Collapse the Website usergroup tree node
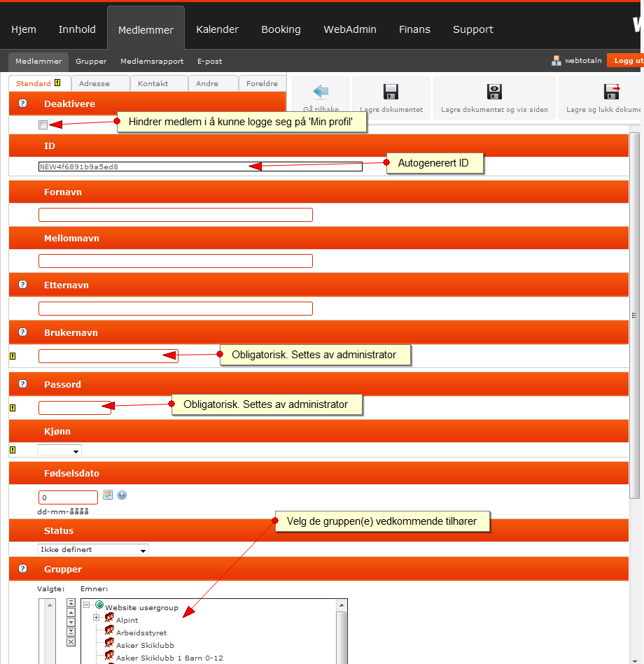Viewport: 644px width, 664px height. point(86,605)
